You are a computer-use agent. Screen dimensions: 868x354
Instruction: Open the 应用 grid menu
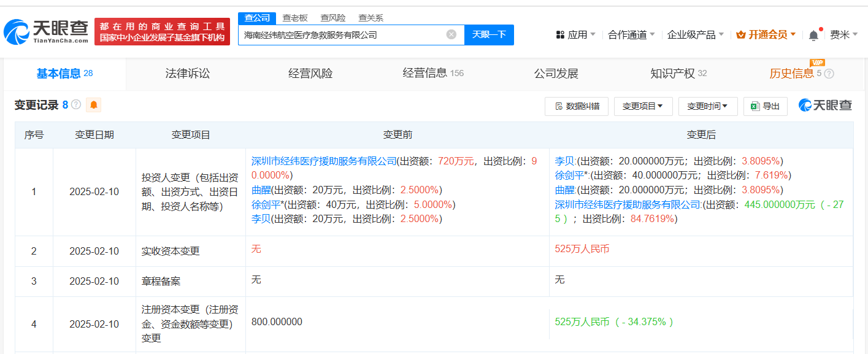point(575,35)
